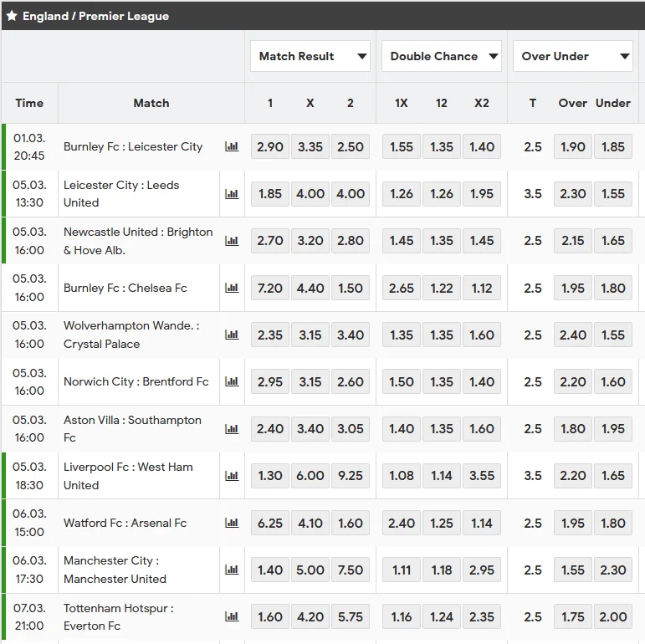645x644 pixels.
Task: Select 9.25 away odds for Liverpool vs West Ham
Action: pyautogui.click(x=351, y=476)
